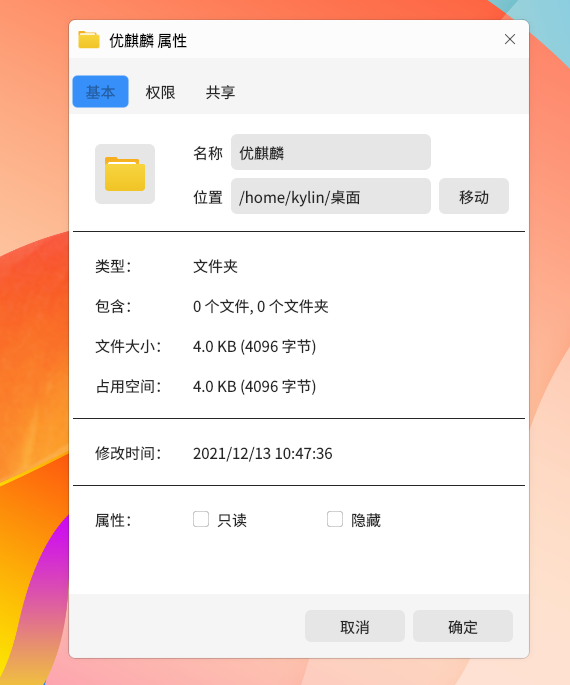Click the large folder icon thumbnail

click(x=125, y=174)
